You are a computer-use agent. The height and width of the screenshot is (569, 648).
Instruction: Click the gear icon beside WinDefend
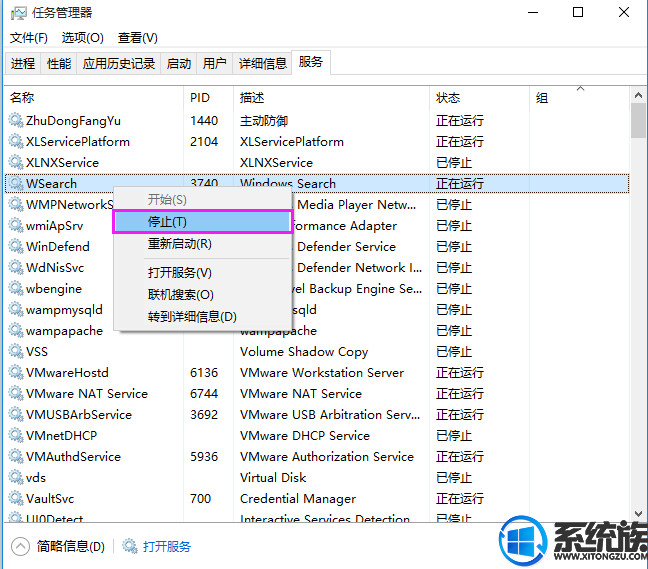(16, 246)
